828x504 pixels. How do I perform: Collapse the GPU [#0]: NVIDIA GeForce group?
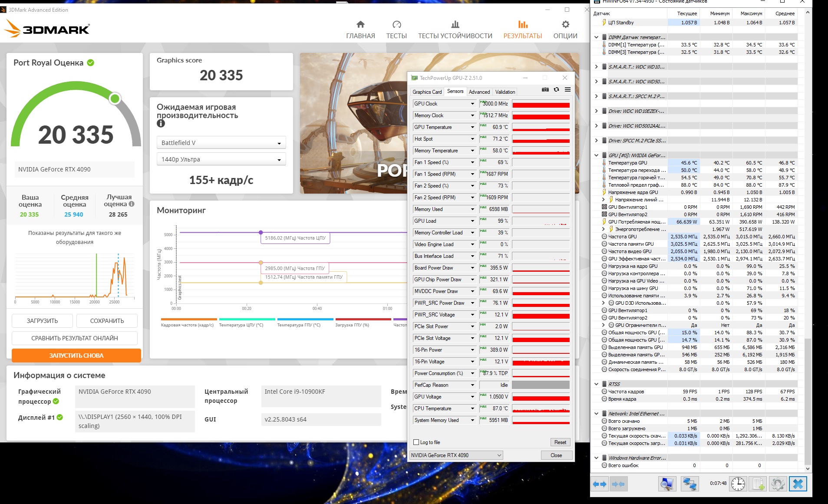[597, 155]
